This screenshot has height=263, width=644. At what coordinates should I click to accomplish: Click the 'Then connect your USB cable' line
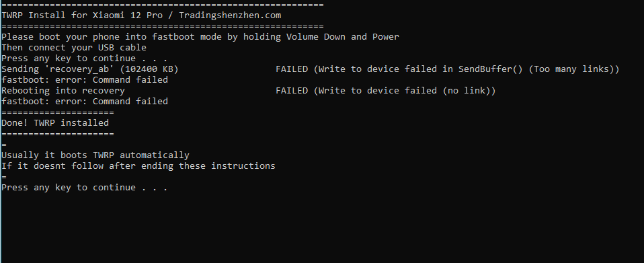[x=74, y=48]
